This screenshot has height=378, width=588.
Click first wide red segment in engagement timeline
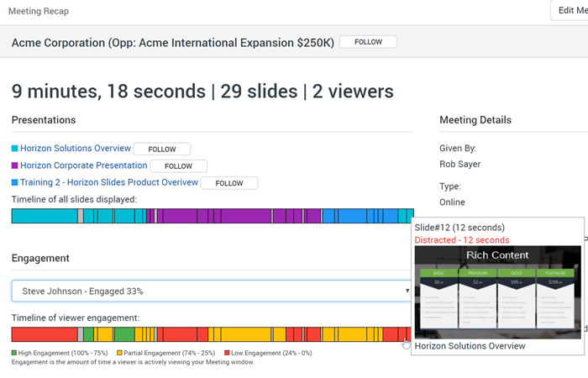pos(45,334)
